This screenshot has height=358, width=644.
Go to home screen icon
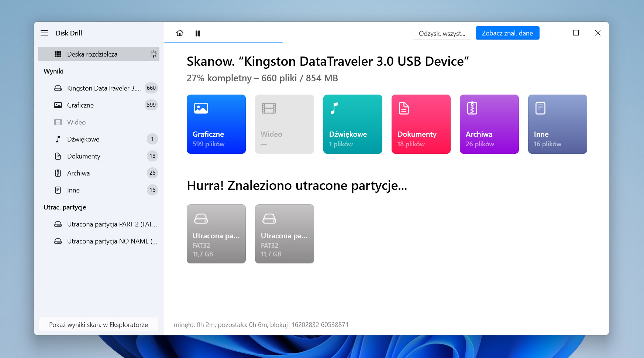[180, 33]
